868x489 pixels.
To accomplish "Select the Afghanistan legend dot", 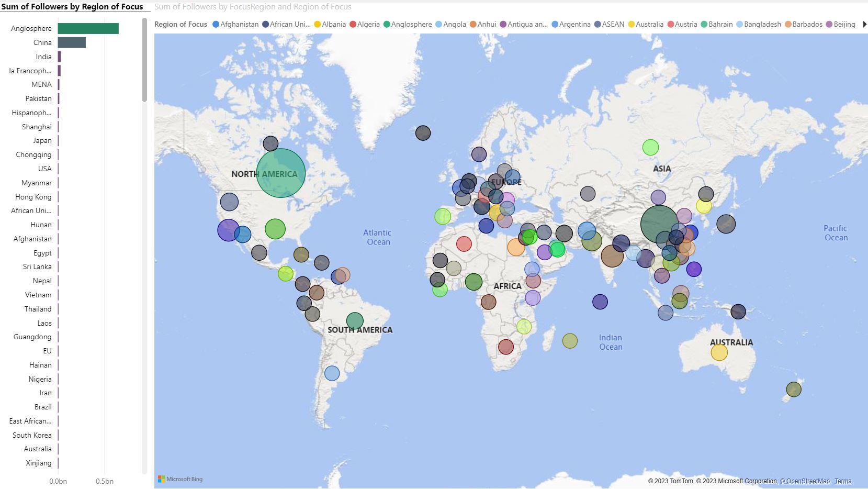I will click(215, 24).
